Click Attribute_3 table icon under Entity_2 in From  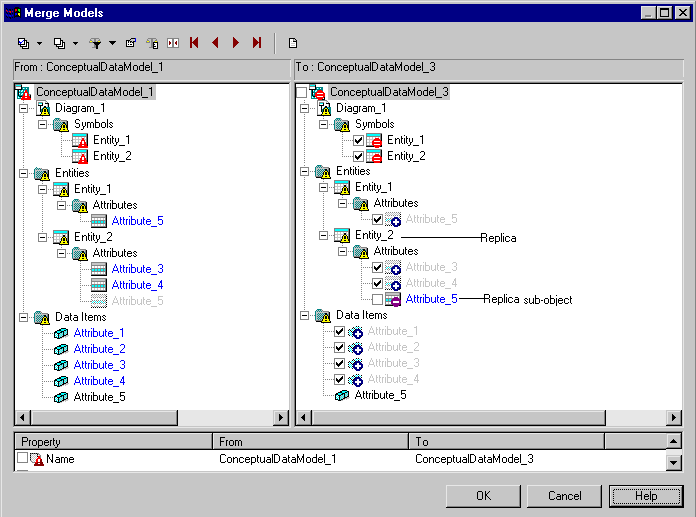(99, 269)
